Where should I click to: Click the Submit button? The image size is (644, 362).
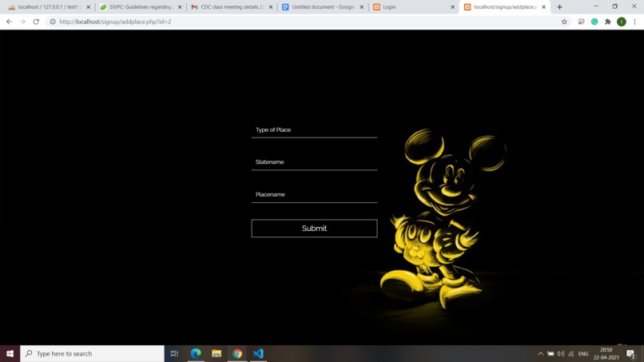(314, 228)
